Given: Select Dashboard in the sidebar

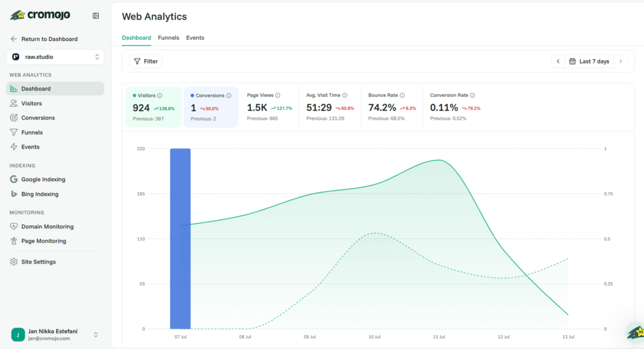Looking at the screenshot, I should 55,89.
